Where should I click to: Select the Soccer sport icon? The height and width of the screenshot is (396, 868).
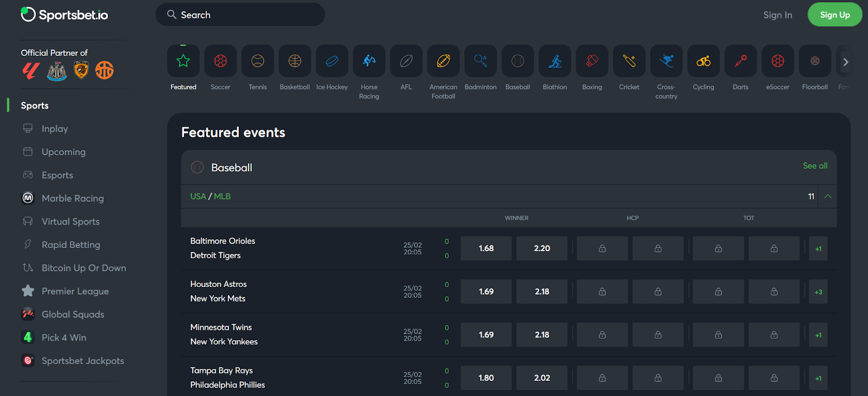point(220,61)
